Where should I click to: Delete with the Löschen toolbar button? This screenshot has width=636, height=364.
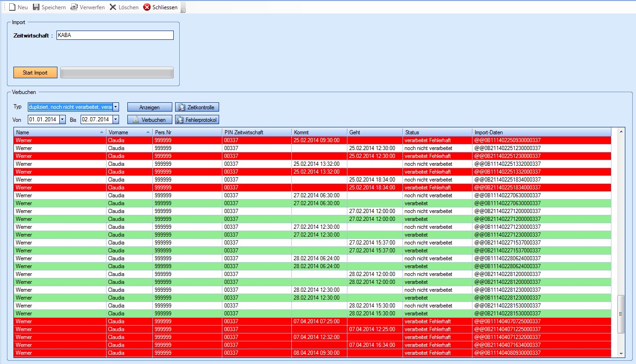click(x=124, y=7)
